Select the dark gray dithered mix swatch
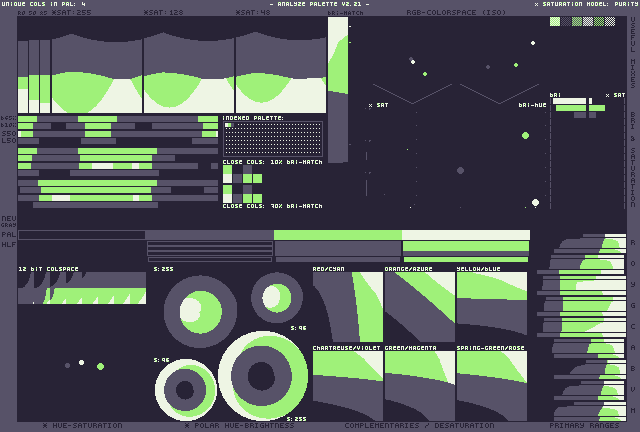The image size is (640, 432). click(x=566, y=21)
